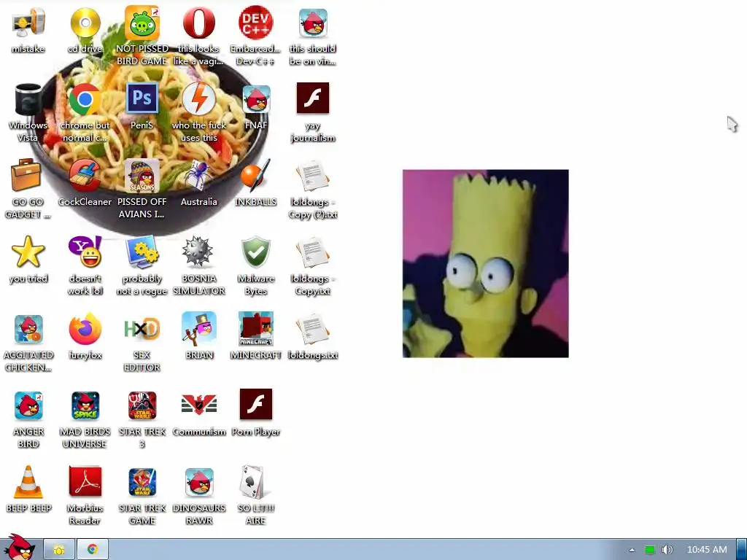Screen dimensions: 747x560
Task: Launch MINECRAFT angry bird icon
Action: (256, 329)
